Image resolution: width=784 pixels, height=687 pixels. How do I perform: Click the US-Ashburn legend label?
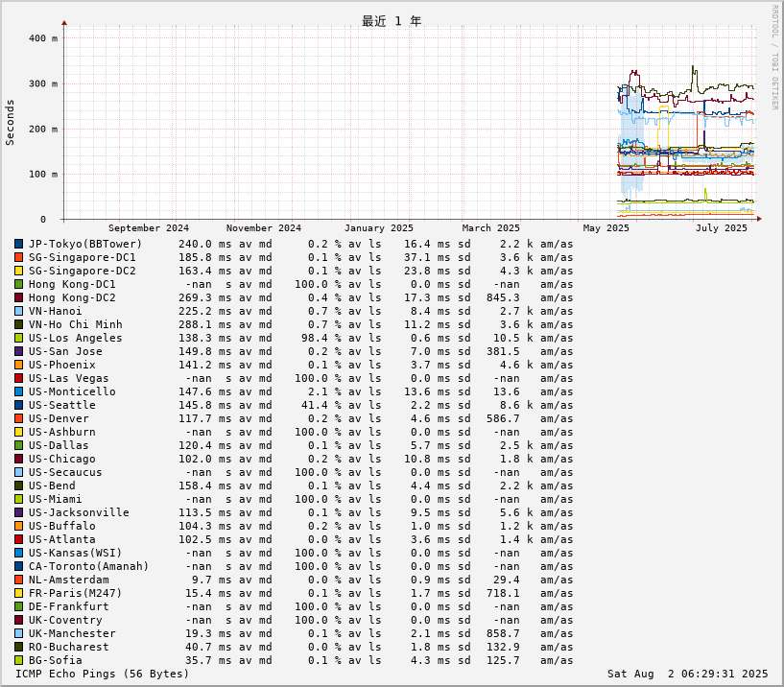tap(62, 432)
